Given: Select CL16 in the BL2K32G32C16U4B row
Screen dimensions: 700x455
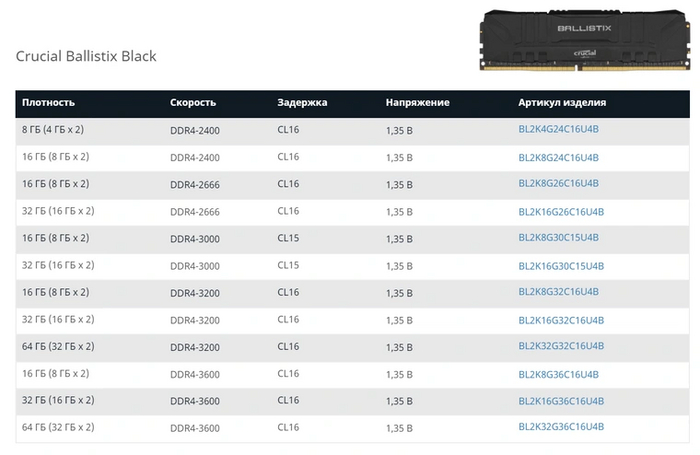Looking at the screenshot, I should pyautogui.click(x=288, y=346).
